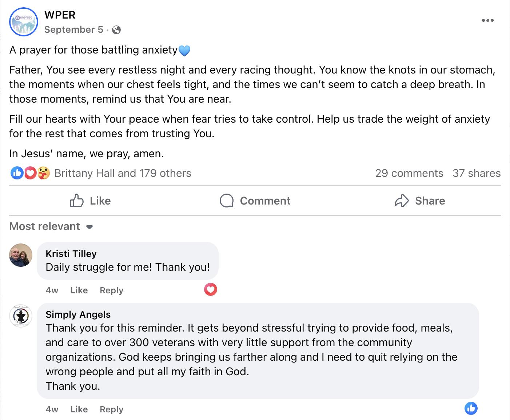Click thumbs-up reaction on Simply Angels comment
This screenshot has width=510, height=420.
[471, 408]
